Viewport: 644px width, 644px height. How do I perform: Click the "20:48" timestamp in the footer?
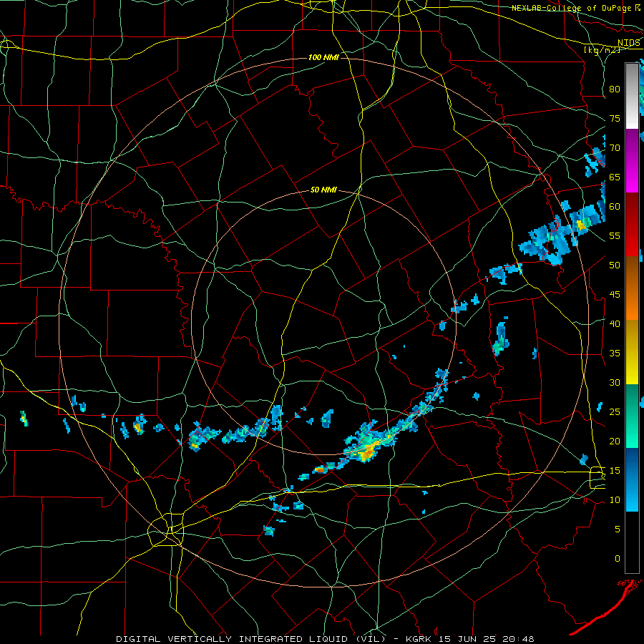click(519, 639)
